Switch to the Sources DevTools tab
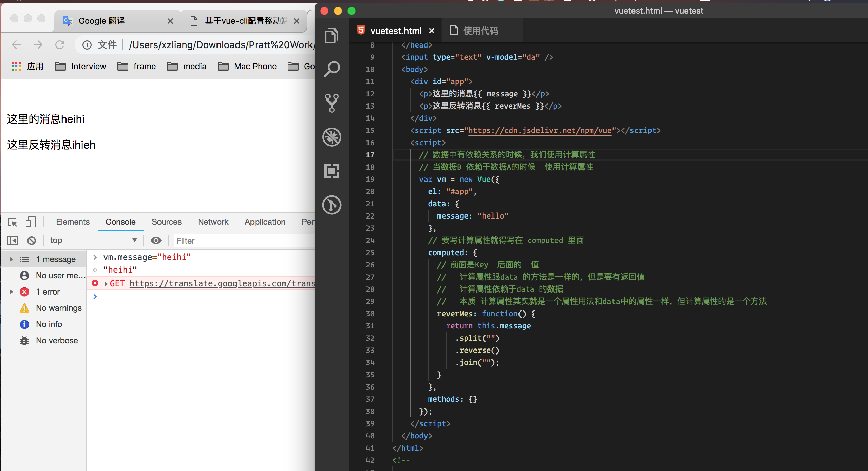The height and width of the screenshot is (471, 868). coord(166,222)
